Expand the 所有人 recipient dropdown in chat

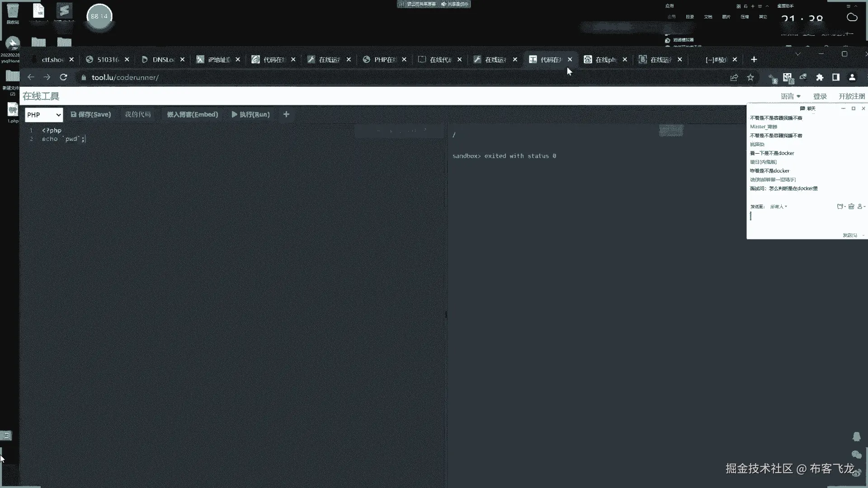click(778, 206)
